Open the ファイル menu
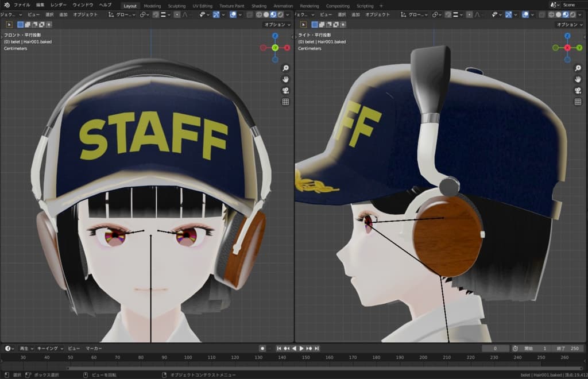 coord(22,5)
